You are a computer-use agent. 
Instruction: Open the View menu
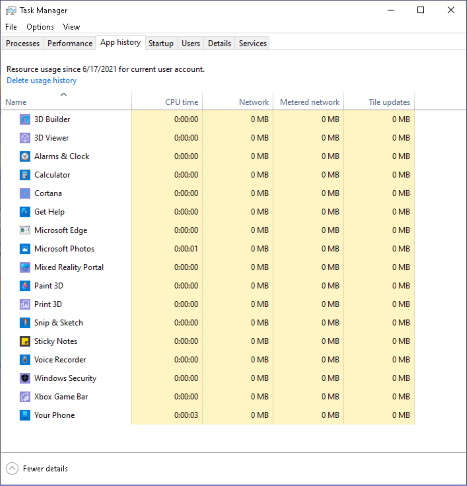click(71, 27)
